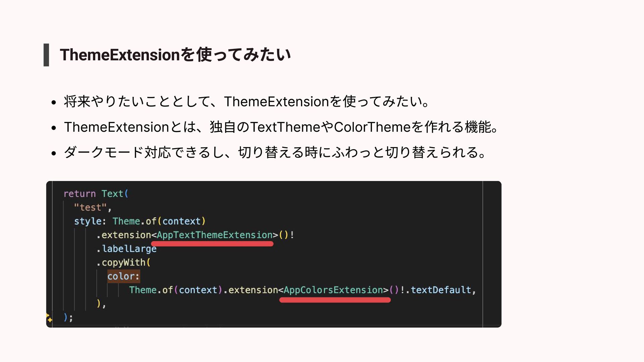Click the slide title ThemeExtensionを使ってみたい
644x362 pixels.
pos(175,55)
